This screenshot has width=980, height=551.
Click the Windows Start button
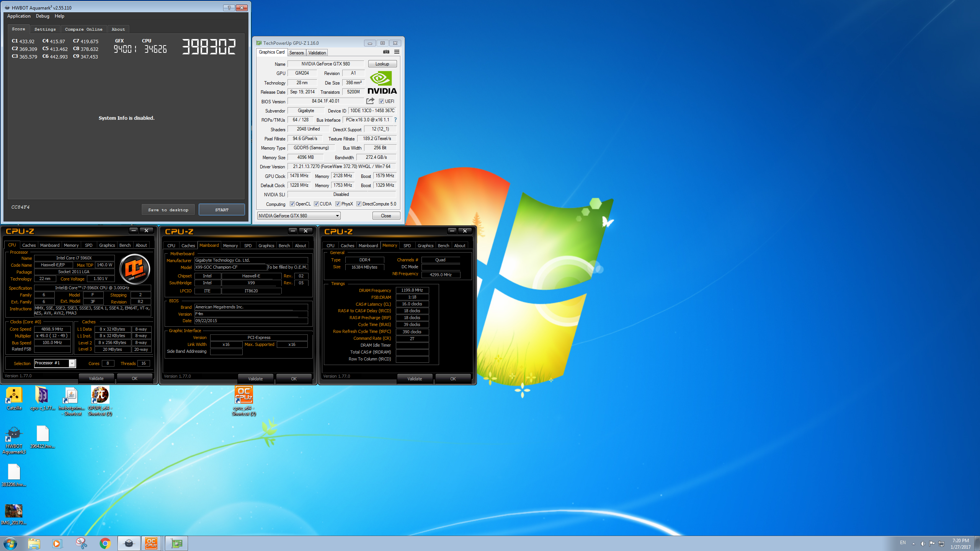10,543
